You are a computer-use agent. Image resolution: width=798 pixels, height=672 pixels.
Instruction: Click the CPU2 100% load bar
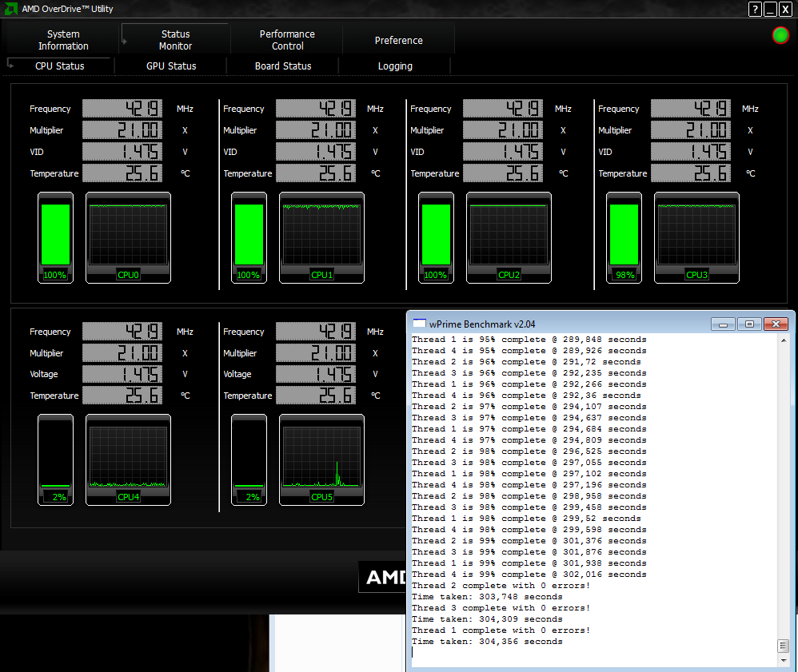[436, 237]
